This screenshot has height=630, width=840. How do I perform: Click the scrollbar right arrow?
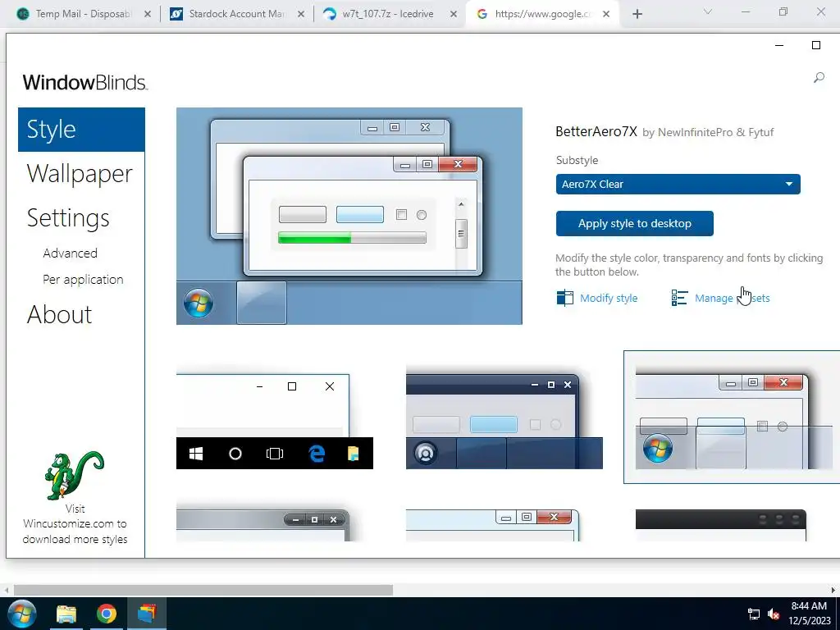(833, 590)
